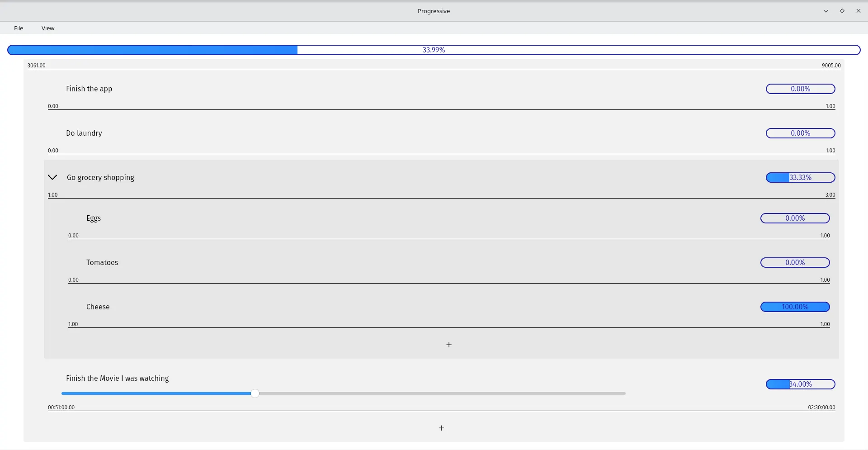Screen dimensions: 868x450
Task: Open the View menu
Action: [x=48, y=28]
